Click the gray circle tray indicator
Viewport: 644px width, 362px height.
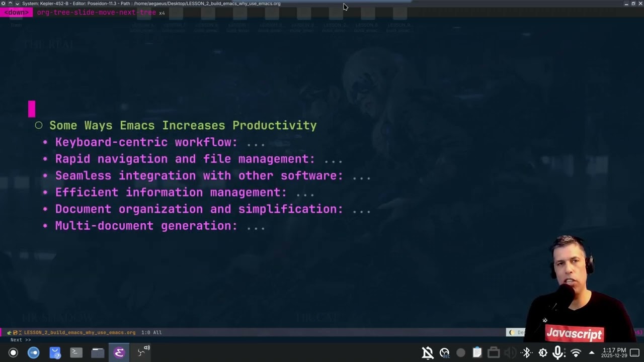pyautogui.click(x=461, y=353)
